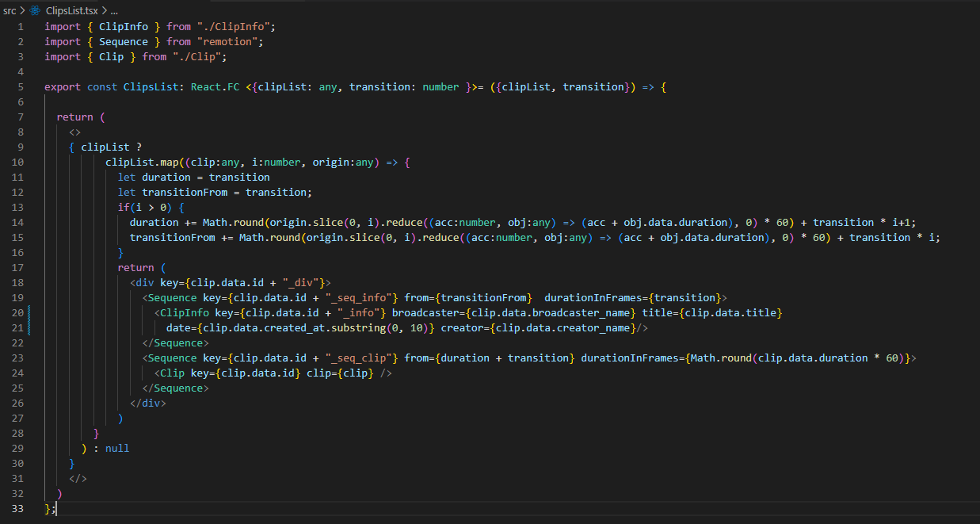Click the ClipInfo tag on line 20

(x=185, y=312)
